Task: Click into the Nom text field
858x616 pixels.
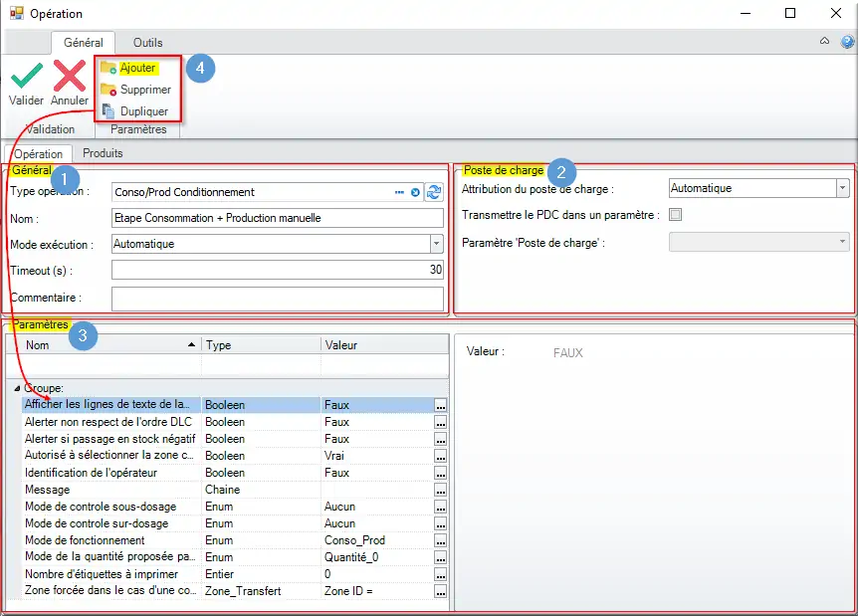Action: point(278,218)
